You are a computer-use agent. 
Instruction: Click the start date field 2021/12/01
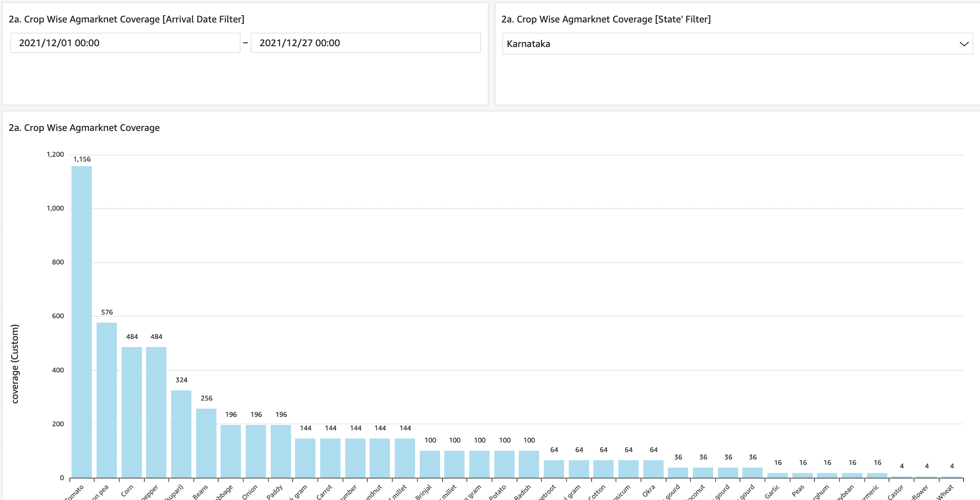125,43
